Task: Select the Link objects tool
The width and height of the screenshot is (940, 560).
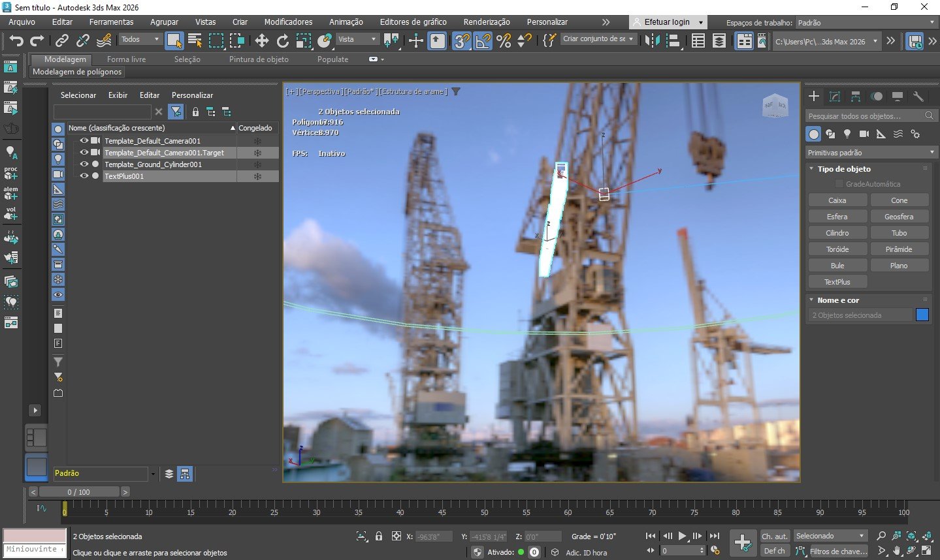Action: pyautogui.click(x=61, y=40)
